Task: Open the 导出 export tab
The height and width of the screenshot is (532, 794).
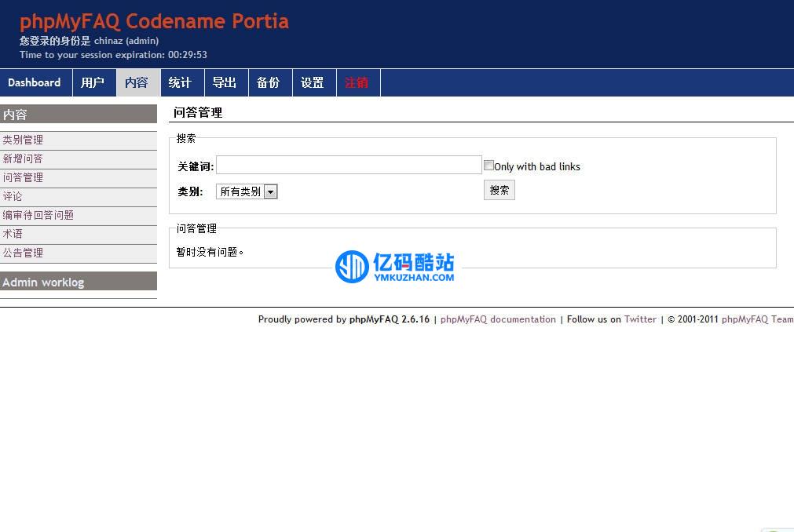Action: (225, 82)
